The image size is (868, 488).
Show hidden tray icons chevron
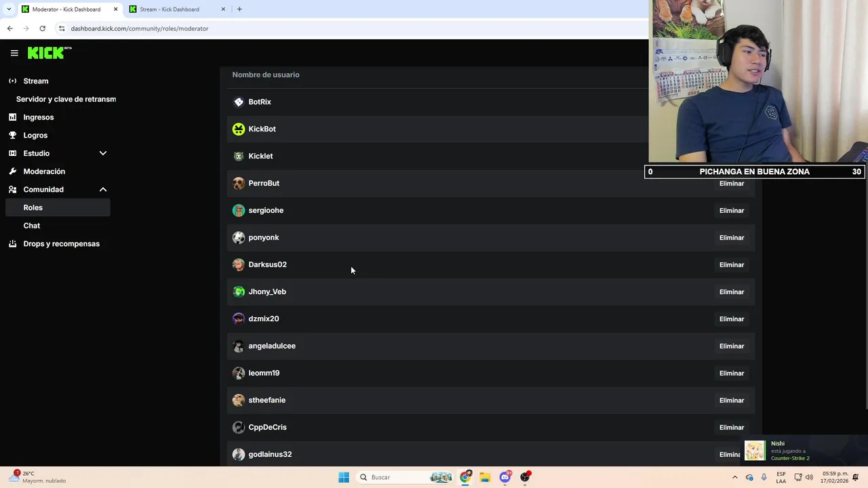pyautogui.click(x=734, y=477)
